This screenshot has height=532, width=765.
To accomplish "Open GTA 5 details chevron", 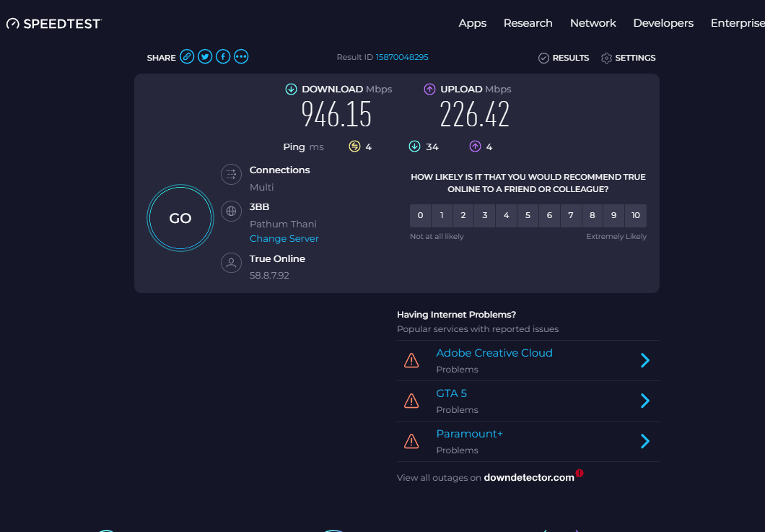I will click(645, 401).
